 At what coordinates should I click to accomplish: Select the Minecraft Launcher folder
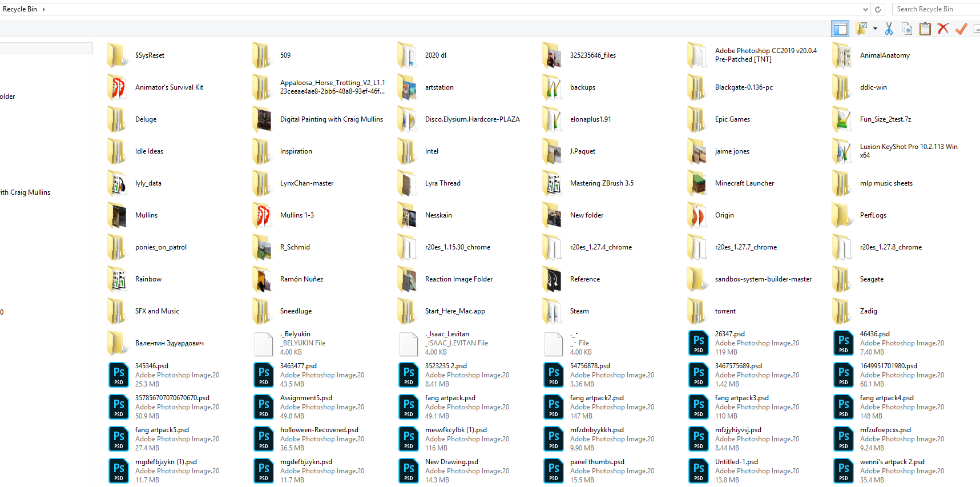[744, 183]
